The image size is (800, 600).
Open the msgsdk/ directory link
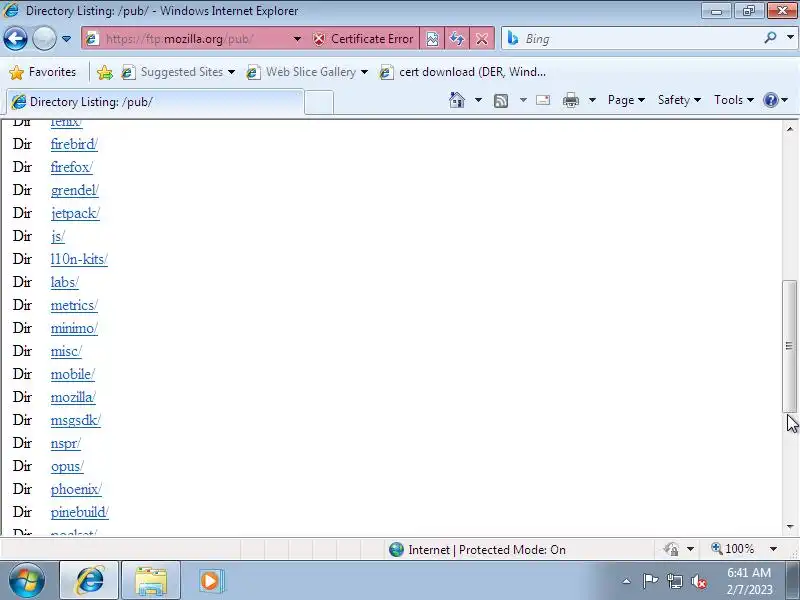point(76,420)
